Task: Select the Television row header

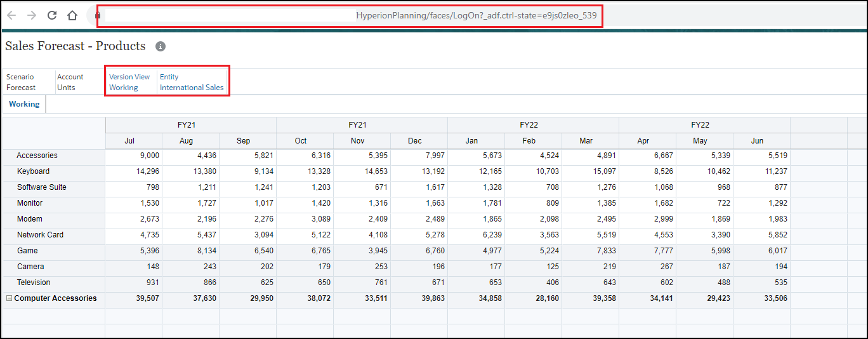Action: click(x=34, y=282)
